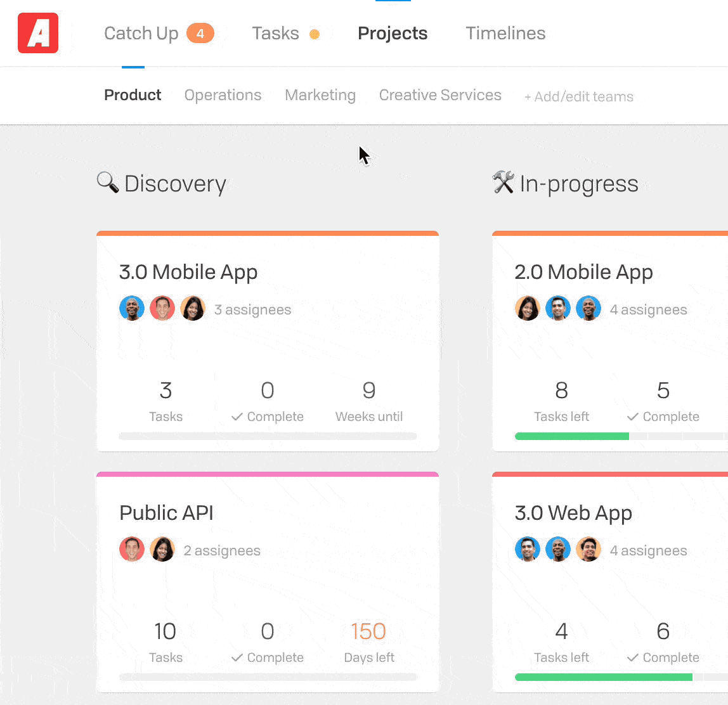Click second assignee avatar on 2.0 Mobile App
The image size is (728, 705).
558,308
